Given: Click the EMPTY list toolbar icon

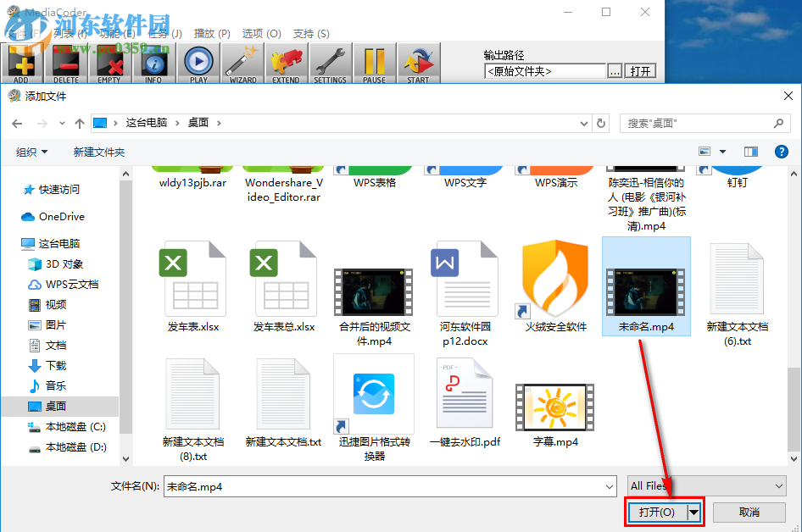Looking at the screenshot, I should tap(110, 63).
